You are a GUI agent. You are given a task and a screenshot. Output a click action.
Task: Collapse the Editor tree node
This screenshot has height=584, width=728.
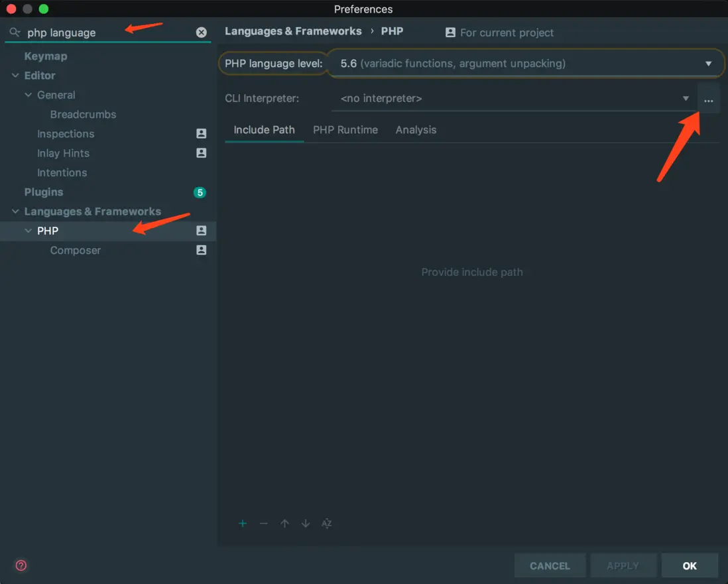[x=15, y=76]
